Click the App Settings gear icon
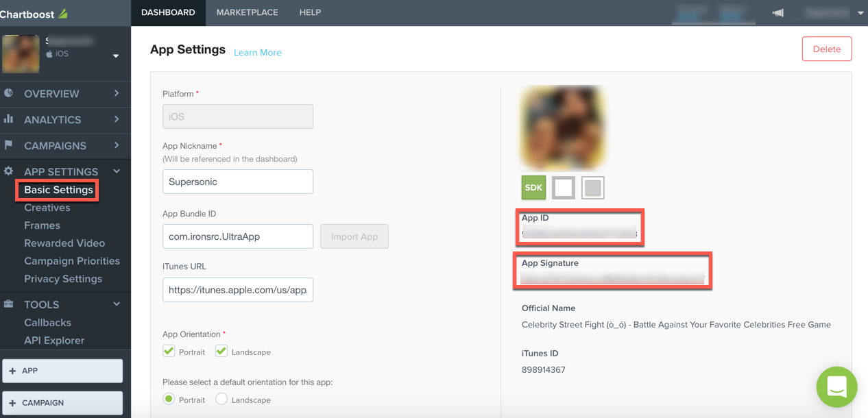Screen dimensions: 868x418 9,171
